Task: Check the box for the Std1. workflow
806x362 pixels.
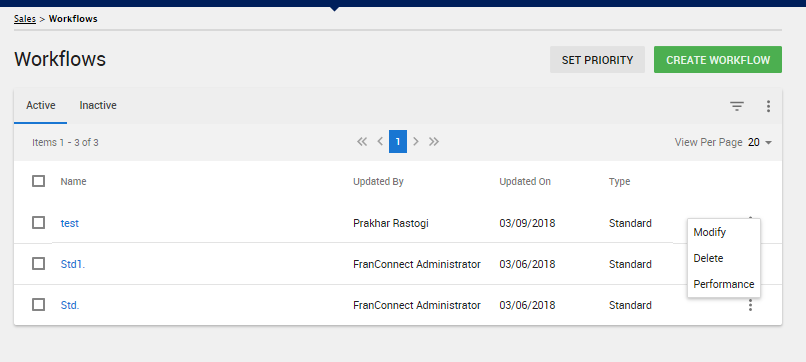Action: coord(39,264)
